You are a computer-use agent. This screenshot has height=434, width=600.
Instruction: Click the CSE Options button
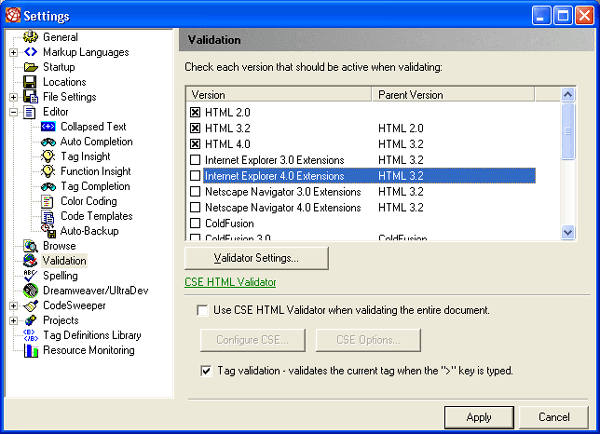coord(368,340)
